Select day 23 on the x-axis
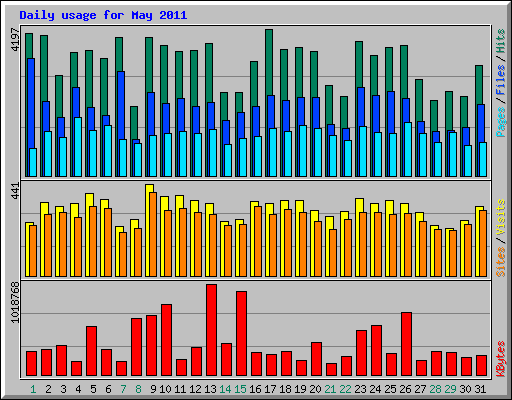 coord(360,389)
